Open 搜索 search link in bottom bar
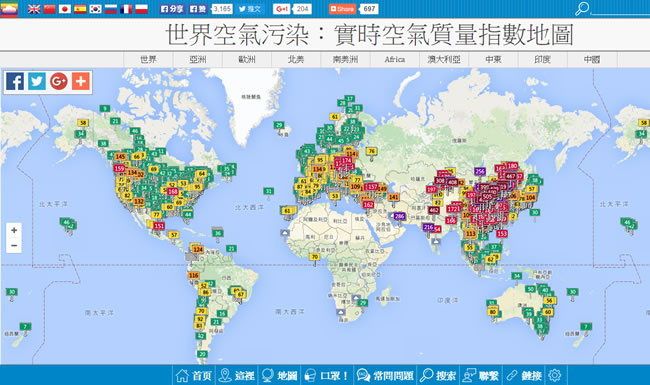650x385 pixels. click(438, 375)
